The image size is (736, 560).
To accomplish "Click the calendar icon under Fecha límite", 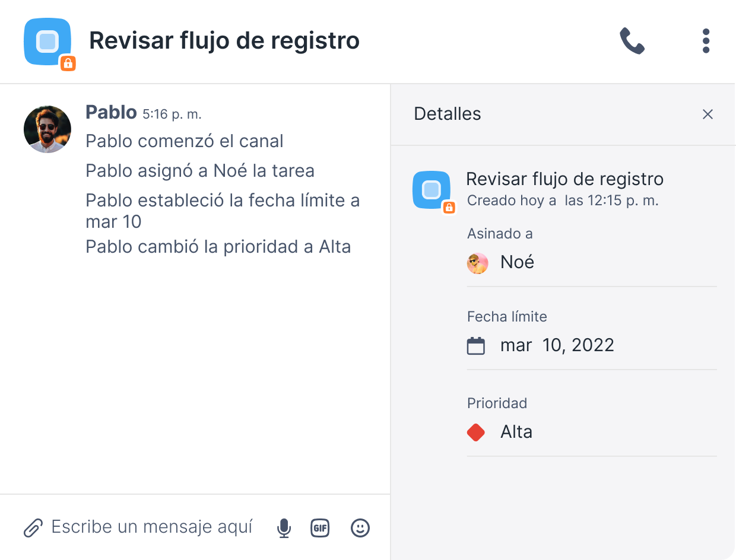I will coord(476,346).
